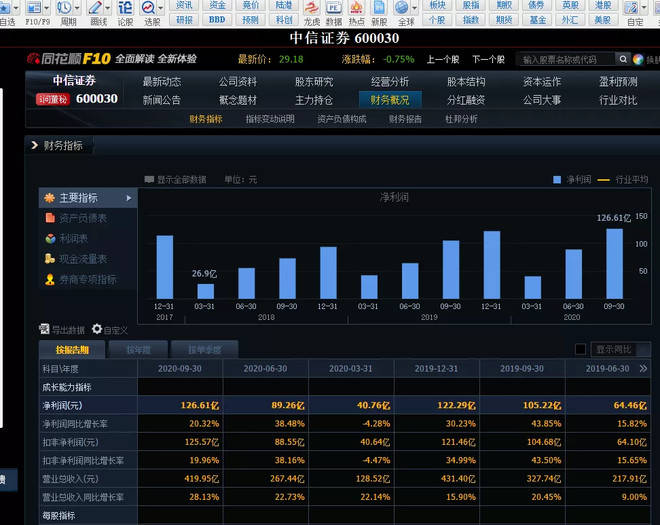Click the 研报 toolbar button
660x525 pixels.
(x=184, y=19)
